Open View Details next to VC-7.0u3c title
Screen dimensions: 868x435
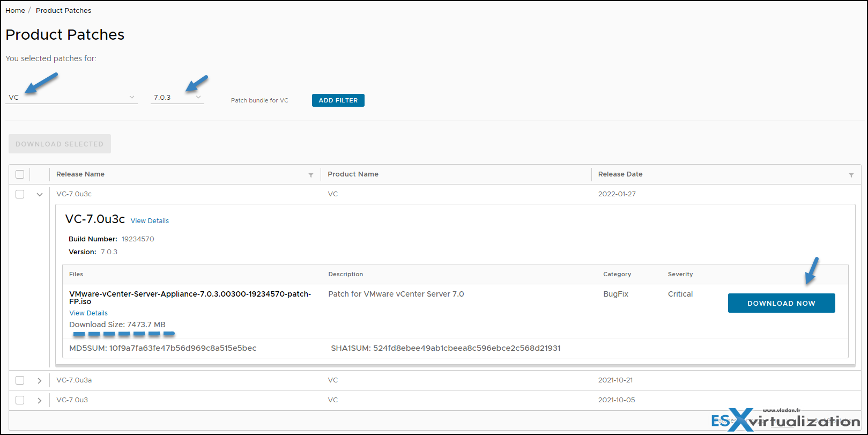coord(150,220)
